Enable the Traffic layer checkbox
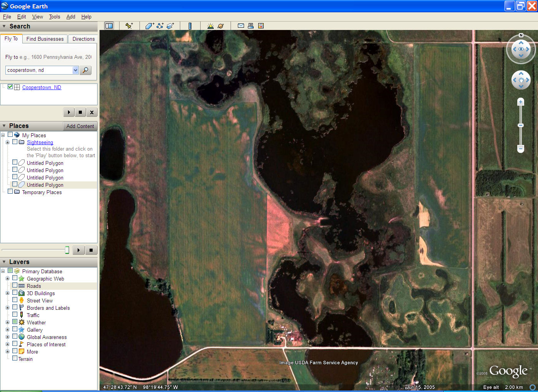 (15, 314)
